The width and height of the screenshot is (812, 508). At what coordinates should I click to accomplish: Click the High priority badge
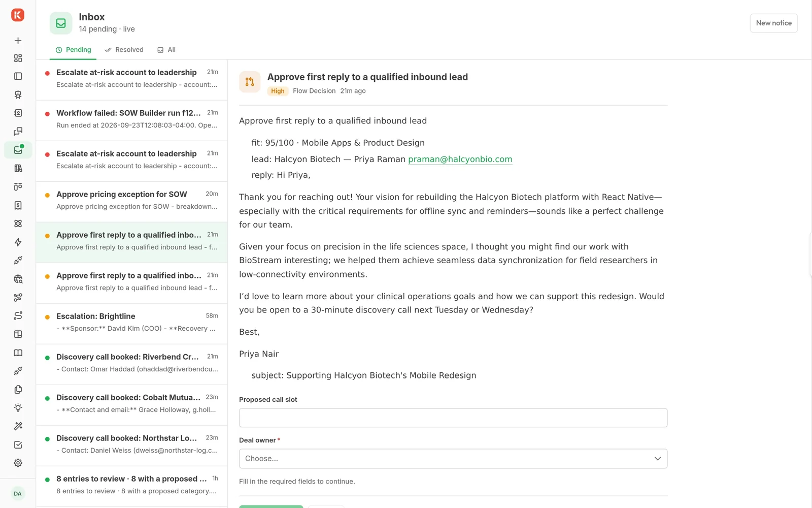pos(278,91)
